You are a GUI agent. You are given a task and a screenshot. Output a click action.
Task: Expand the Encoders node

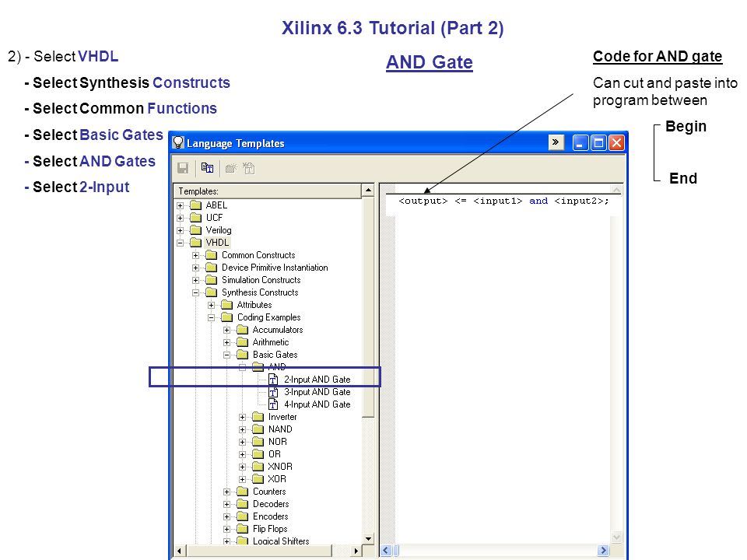pos(226,516)
